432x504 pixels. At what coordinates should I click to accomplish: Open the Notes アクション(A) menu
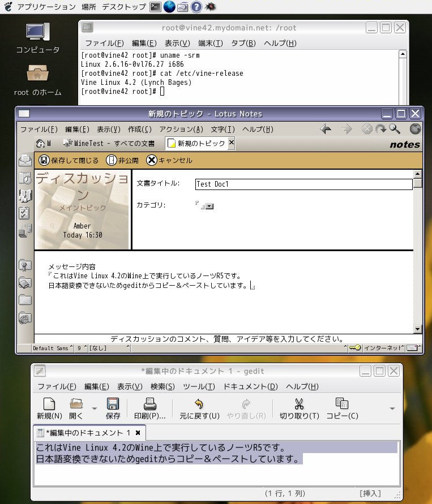tap(181, 129)
